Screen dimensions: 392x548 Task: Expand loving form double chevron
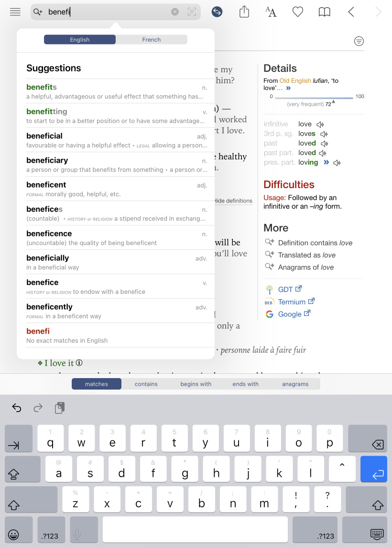click(326, 162)
